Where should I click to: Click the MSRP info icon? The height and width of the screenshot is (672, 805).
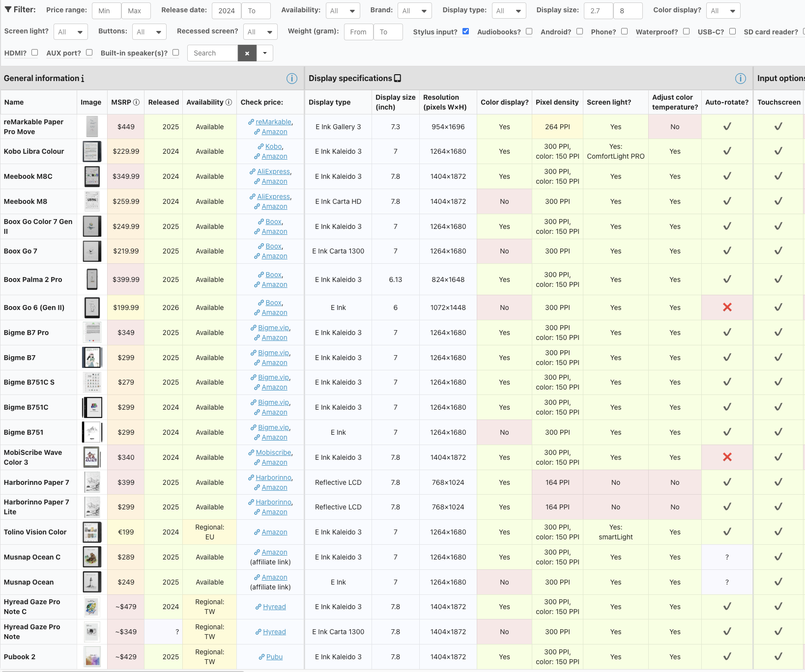click(137, 102)
